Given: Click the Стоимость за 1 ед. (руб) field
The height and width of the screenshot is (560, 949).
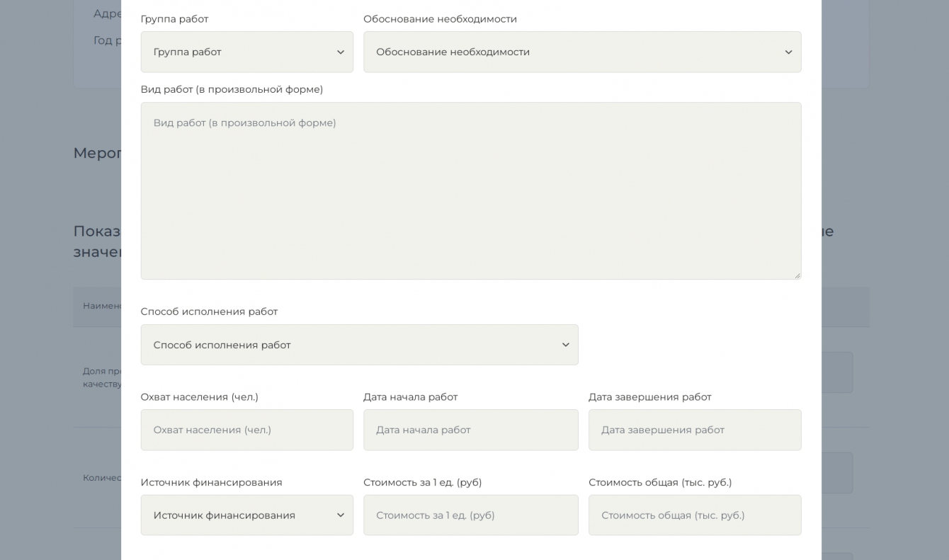Looking at the screenshot, I should [470, 515].
